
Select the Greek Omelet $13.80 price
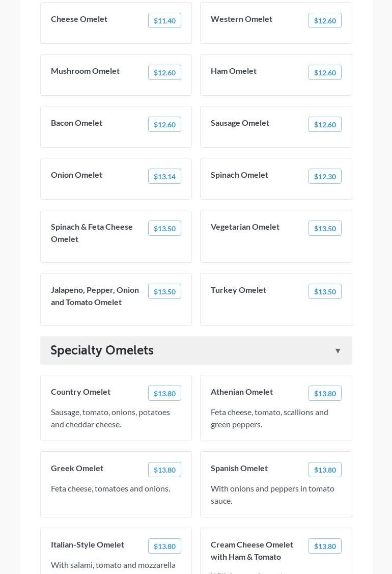[x=164, y=470]
